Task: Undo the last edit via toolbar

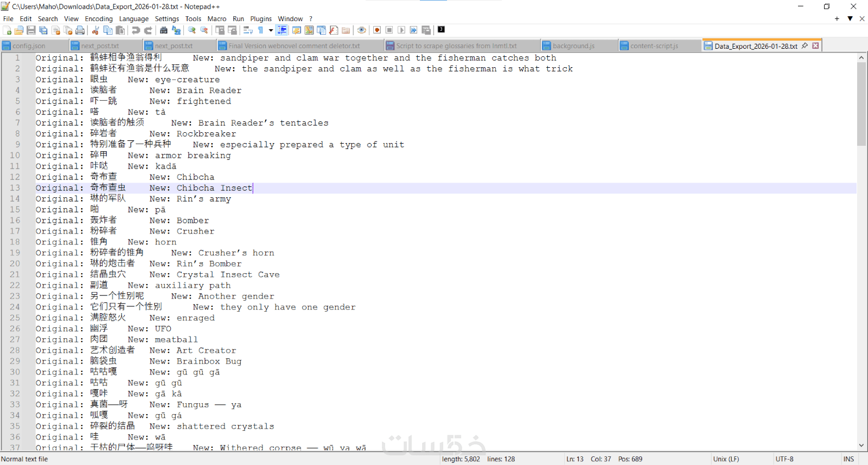Action: [x=136, y=30]
